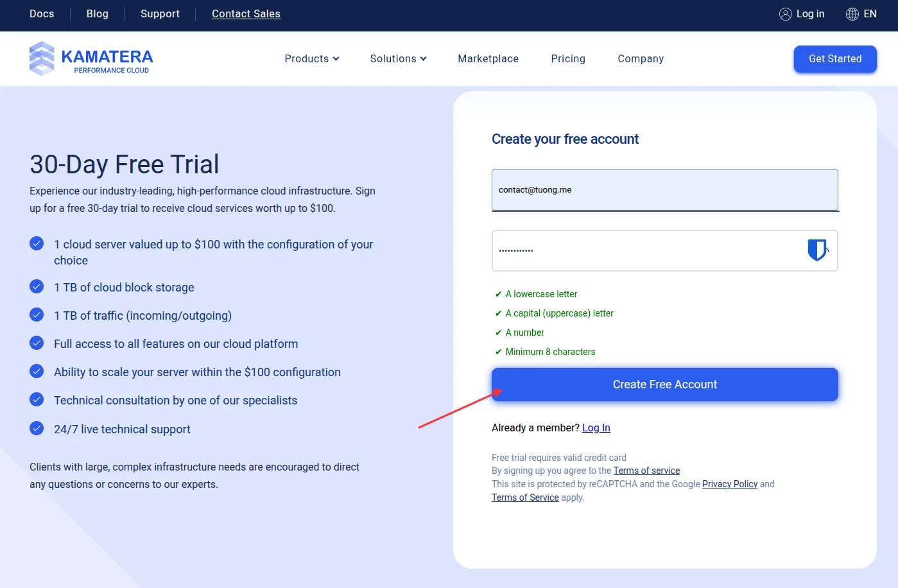Click the Create Free Account button
Image resolution: width=898 pixels, height=588 pixels.
pyautogui.click(x=665, y=385)
